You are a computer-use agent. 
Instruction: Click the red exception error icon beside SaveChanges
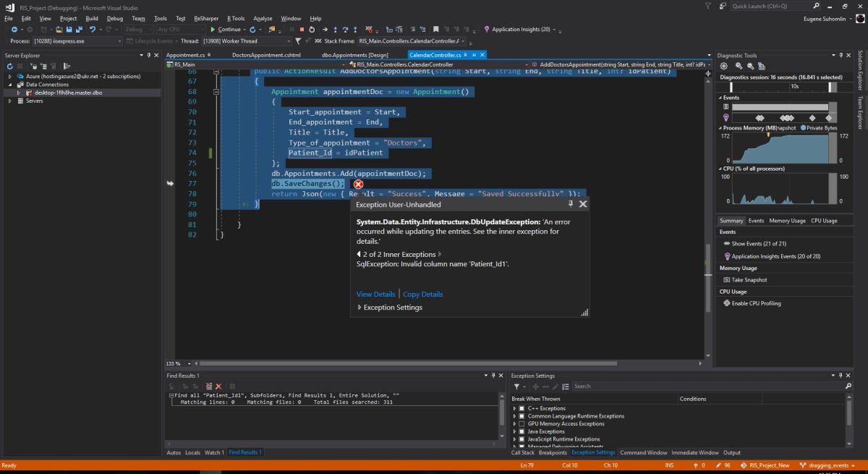[x=358, y=184]
